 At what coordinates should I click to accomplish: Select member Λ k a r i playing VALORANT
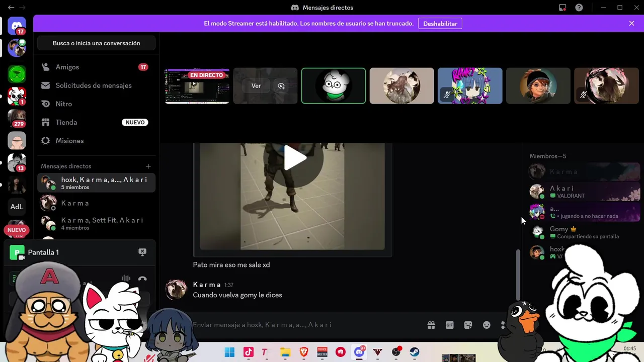(x=584, y=192)
